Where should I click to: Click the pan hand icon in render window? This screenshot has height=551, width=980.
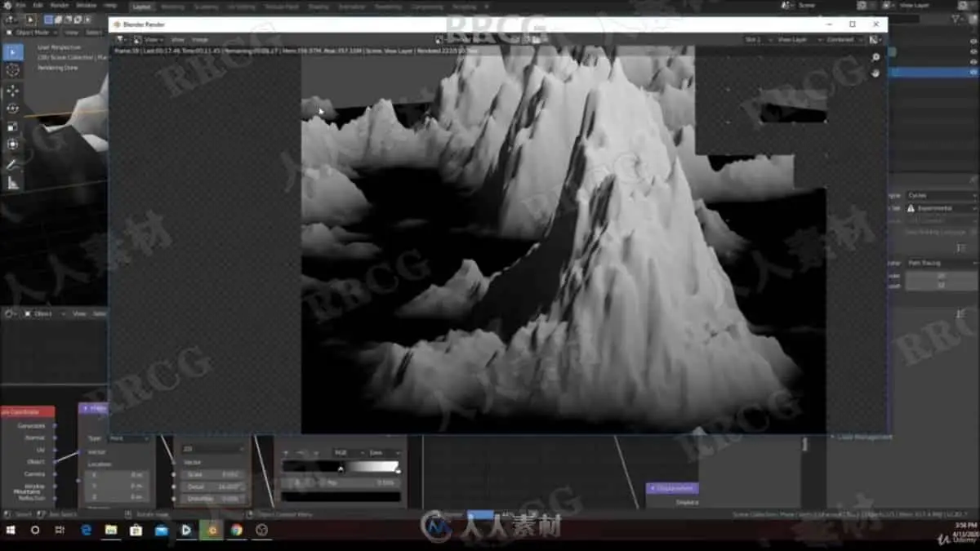pyautogui.click(x=875, y=73)
